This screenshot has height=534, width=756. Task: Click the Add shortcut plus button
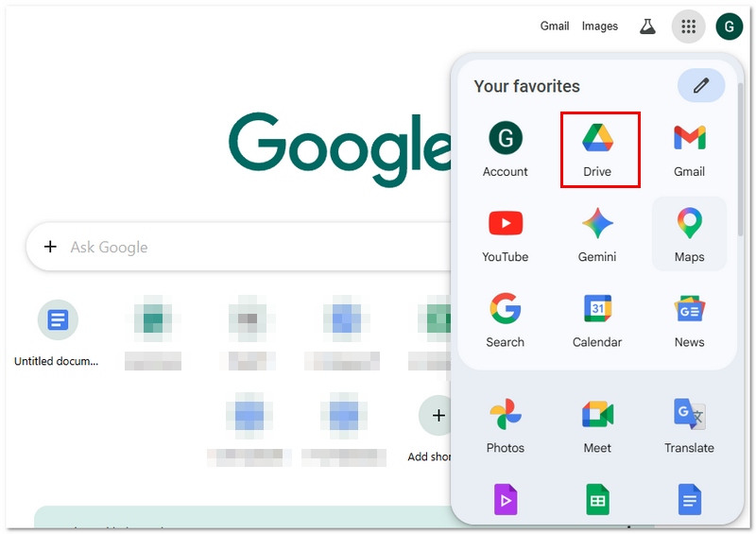438,415
